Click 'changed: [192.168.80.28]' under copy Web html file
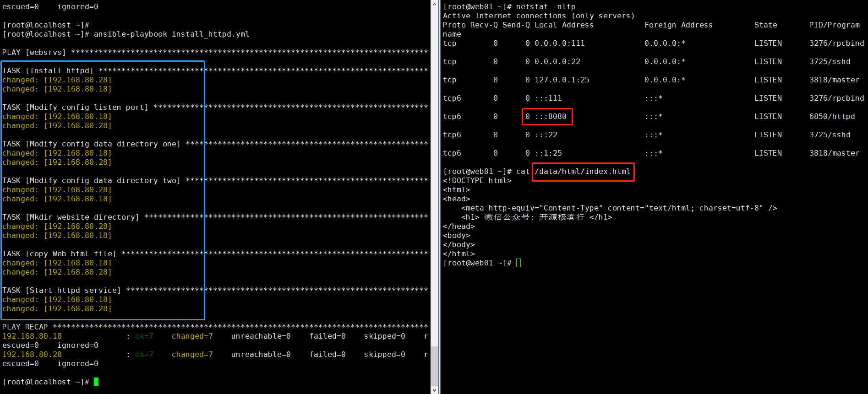This screenshot has height=394, width=868. tap(57, 272)
